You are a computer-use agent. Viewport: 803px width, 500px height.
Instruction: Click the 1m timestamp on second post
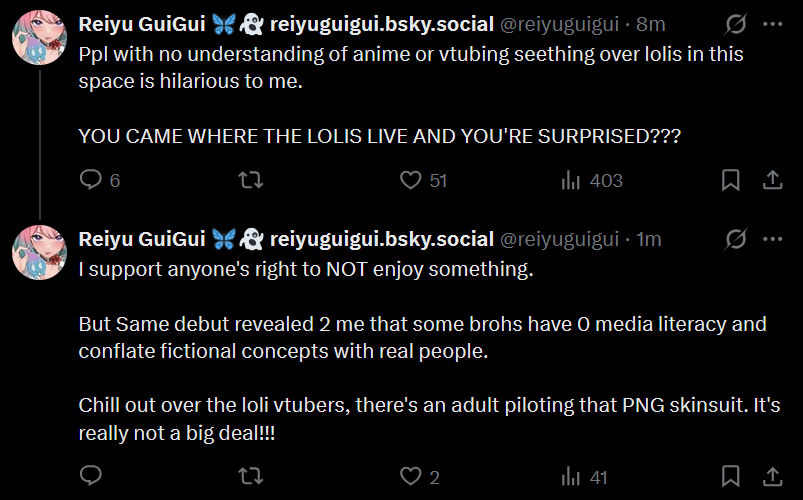tap(649, 240)
